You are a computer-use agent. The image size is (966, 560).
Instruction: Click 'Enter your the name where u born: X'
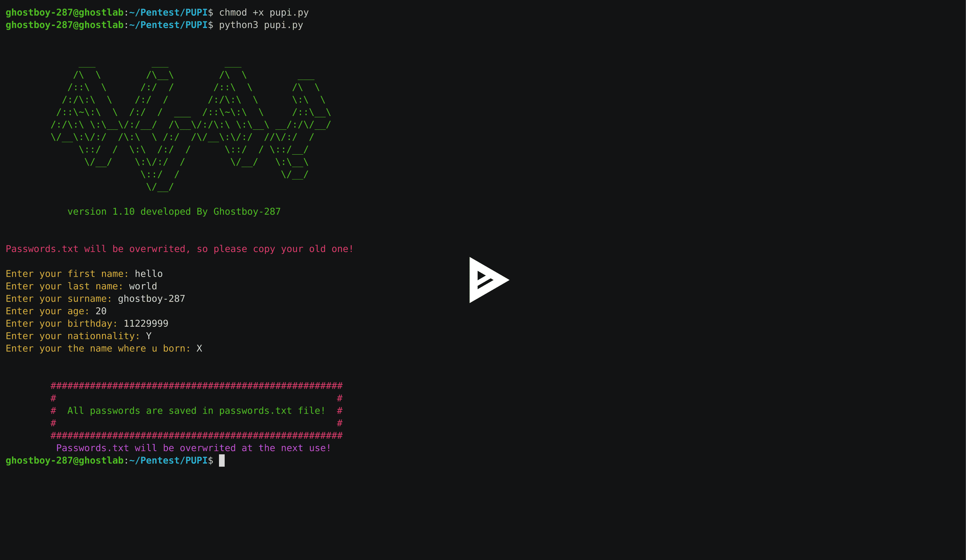(104, 348)
